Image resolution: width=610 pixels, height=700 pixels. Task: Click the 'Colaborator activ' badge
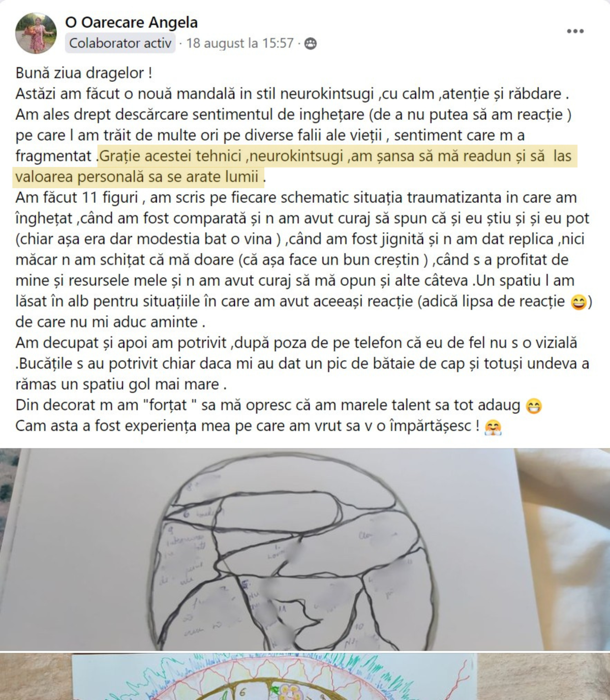pyautogui.click(x=120, y=43)
